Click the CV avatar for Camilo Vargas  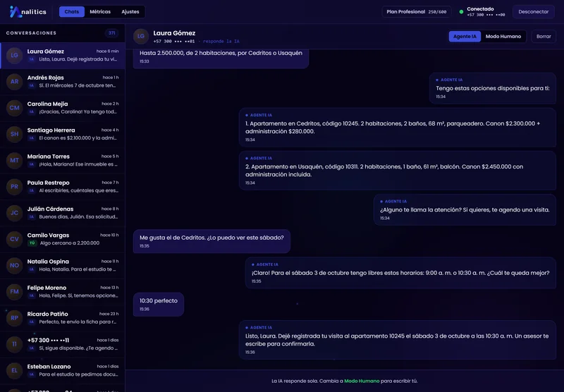pos(14,239)
